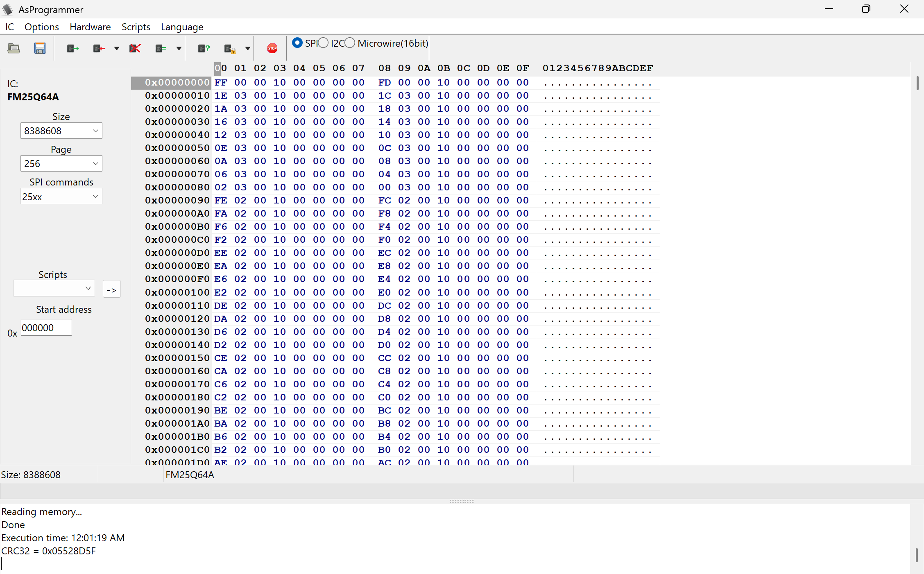
Task: Open the write options dropdown arrow
Action: [117, 48]
